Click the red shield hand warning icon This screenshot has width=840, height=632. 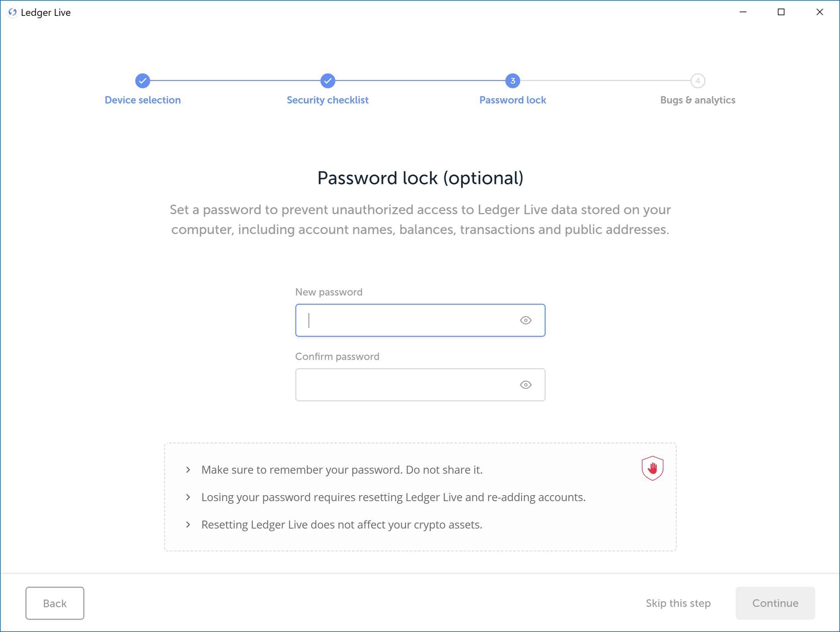(x=652, y=468)
